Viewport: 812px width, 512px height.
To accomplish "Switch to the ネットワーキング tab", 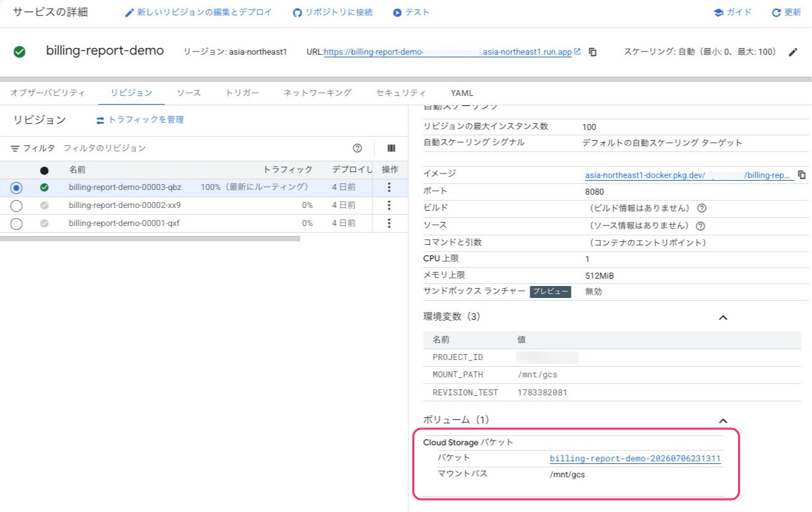I will (317, 93).
